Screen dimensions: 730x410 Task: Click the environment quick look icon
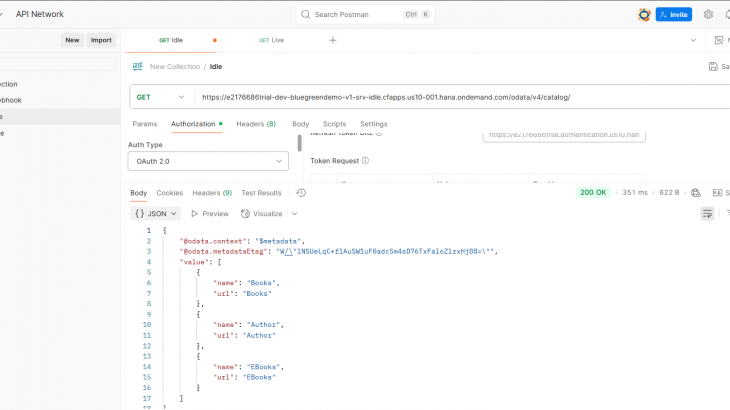[719, 40]
